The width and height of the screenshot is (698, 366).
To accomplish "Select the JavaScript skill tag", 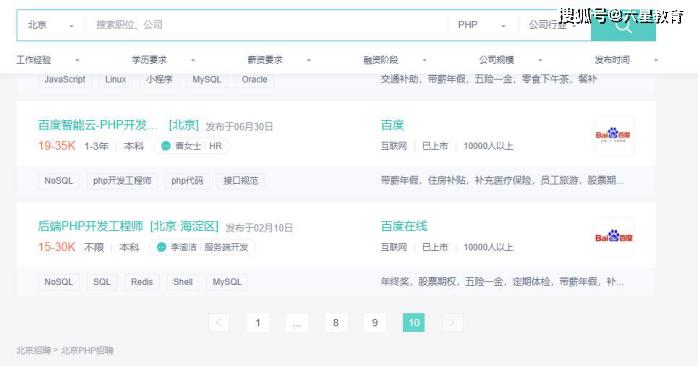I will click(65, 79).
